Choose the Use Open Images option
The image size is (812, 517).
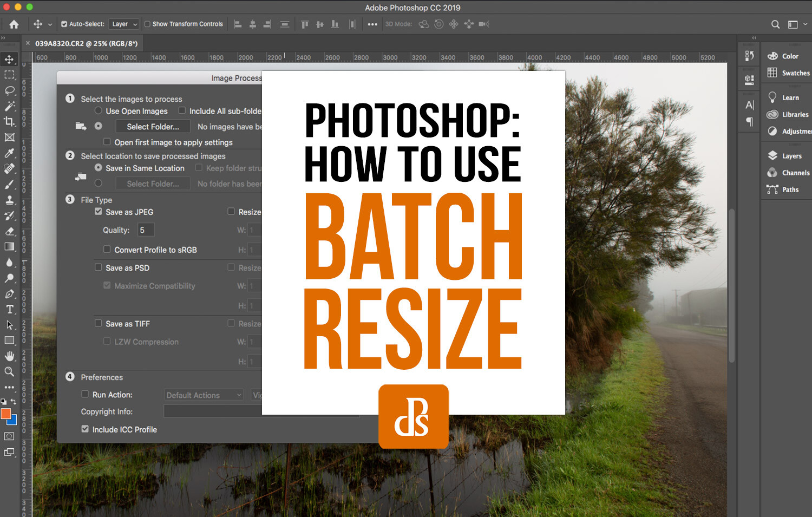click(98, 110)
